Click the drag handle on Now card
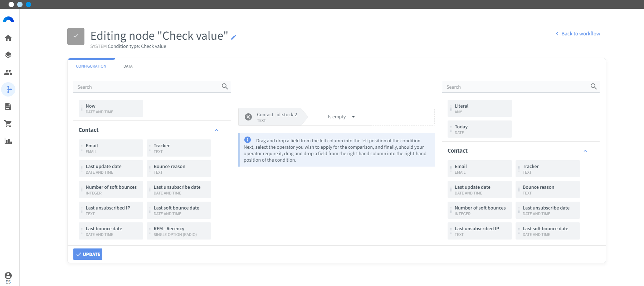The width and height of the screenshot is (644, 286). coord(82,108)
